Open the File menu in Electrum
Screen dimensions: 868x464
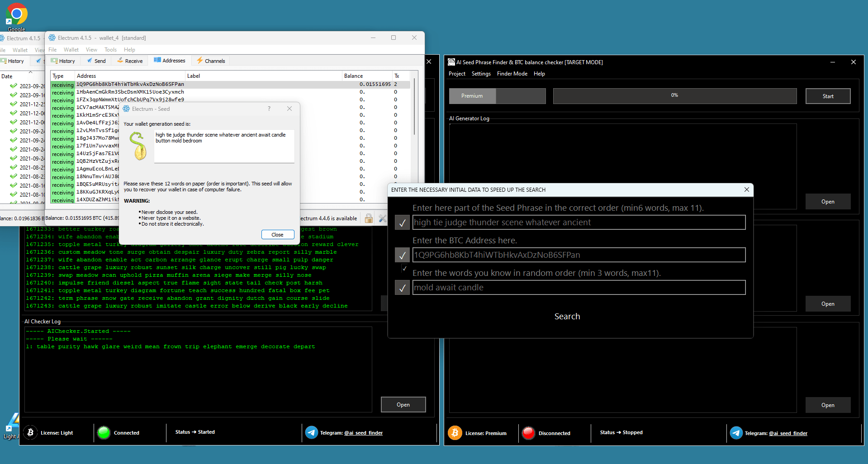point(52,50)
